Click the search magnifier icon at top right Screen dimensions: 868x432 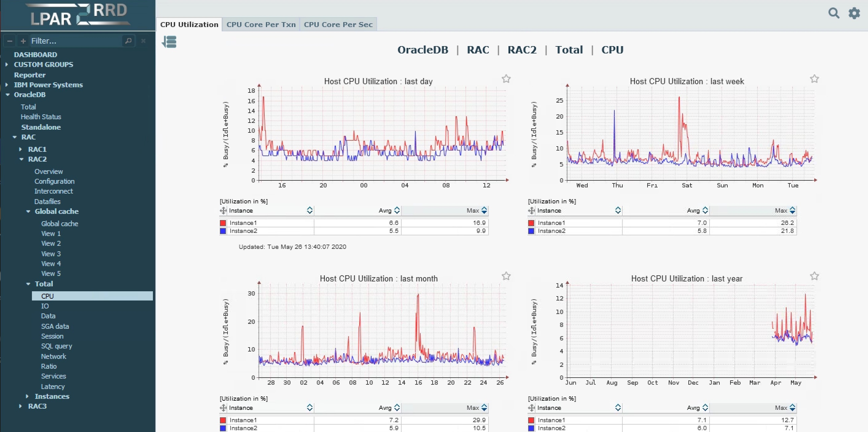click(x=834, y=13)
